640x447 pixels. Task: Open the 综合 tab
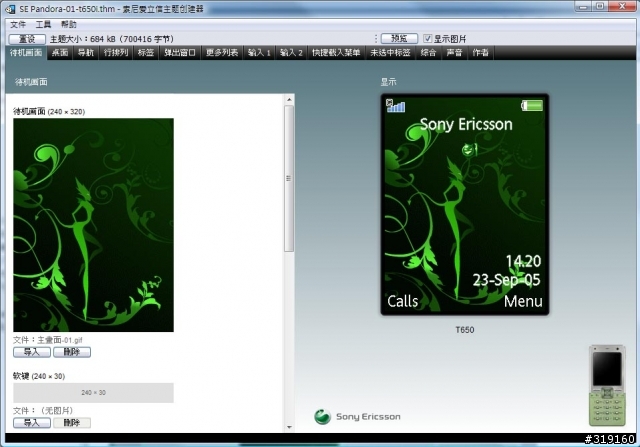428,53
